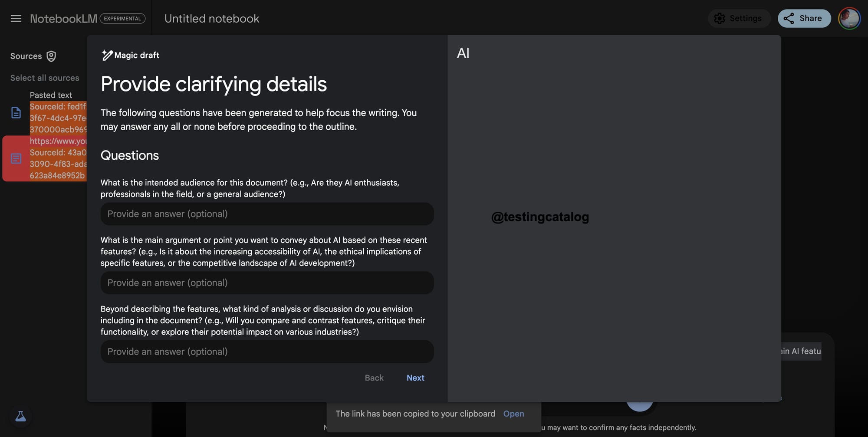Focus the analysis or discussion answer field
This screenshot has height=437, width=868.
[267, 352]
